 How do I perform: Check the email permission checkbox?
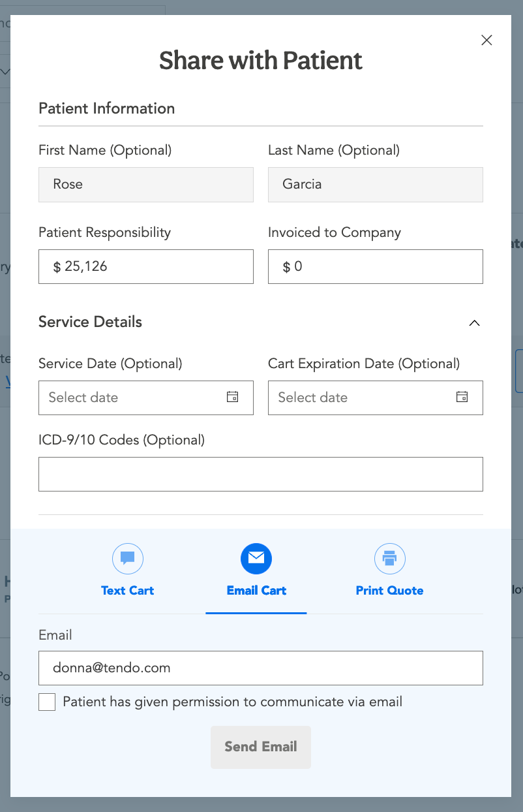pos(47,702)
